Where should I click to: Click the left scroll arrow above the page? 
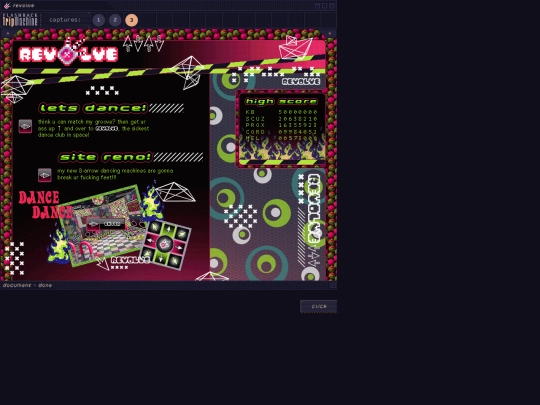tap(8, 33)
